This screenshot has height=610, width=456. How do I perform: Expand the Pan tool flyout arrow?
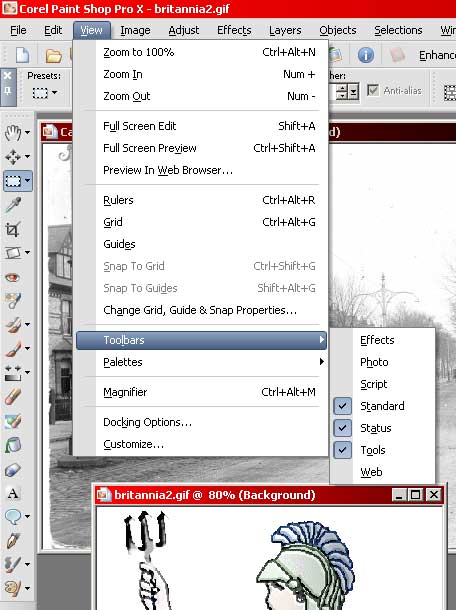pos(27,133)
